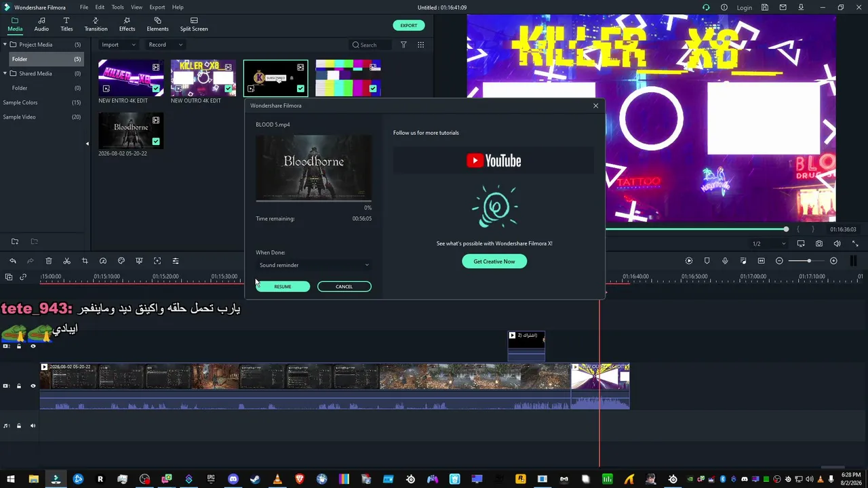868x488 pixels.
Task: Add a new track with the manage tracks icon
Action: pyautogui.click(x=9, y=277)
